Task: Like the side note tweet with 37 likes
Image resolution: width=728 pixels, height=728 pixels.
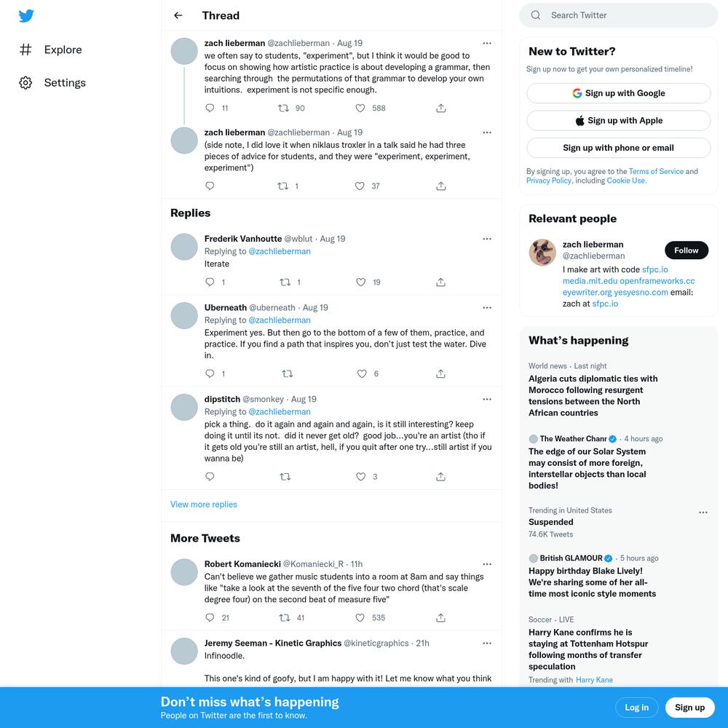Action: [x=360, y=186]
